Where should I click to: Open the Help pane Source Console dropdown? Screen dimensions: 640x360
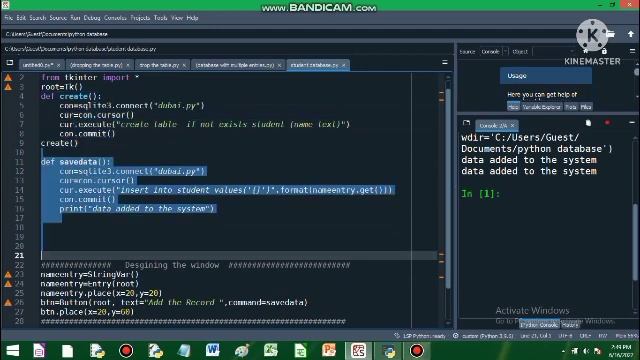[494, 52]
